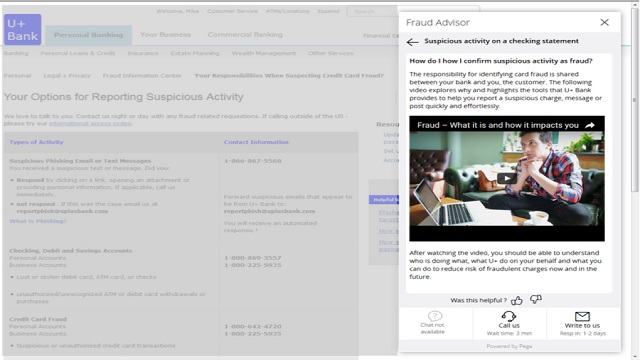Click Contact Information column header
640x360 pixels.
256,142
